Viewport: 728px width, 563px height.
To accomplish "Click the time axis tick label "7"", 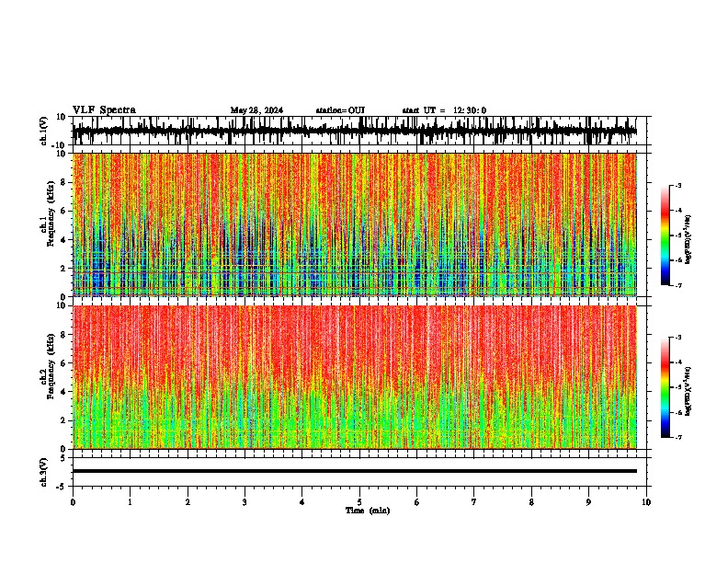I will click(474, 502).
